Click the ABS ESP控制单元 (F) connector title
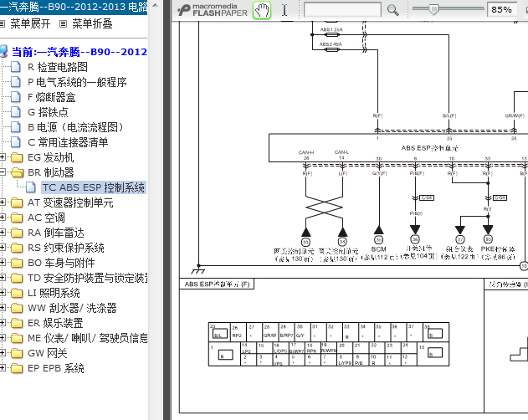Viewport: 528px width, 420px height. click(218, 284)
